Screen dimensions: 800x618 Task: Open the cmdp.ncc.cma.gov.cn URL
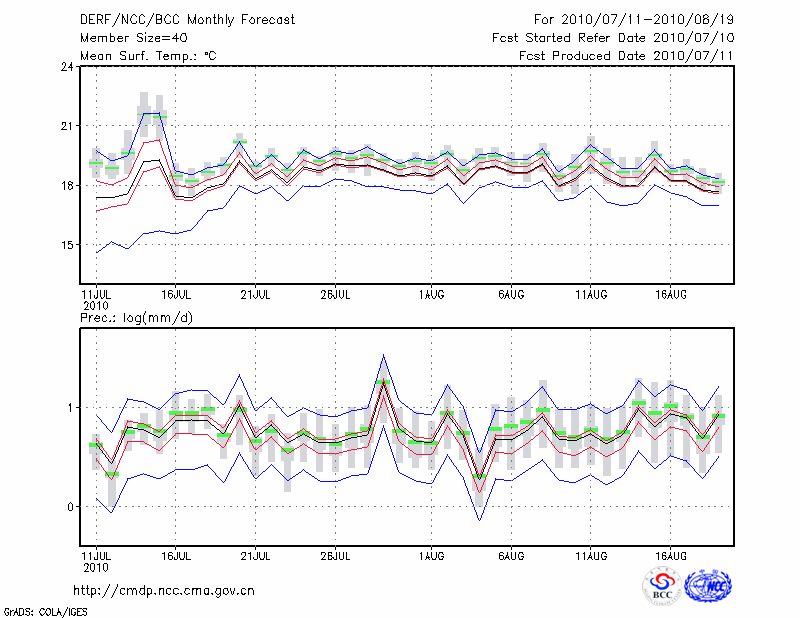click(164, 590)
